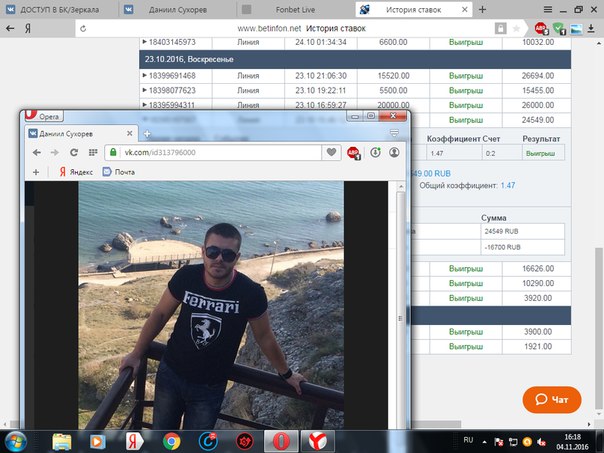
Task: Close the История ставок tab
Action: pos(465,10)
